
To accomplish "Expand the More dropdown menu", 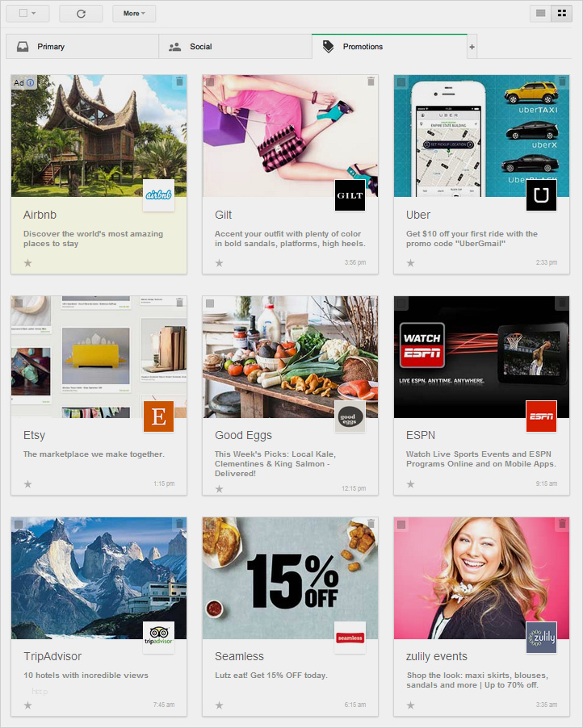I will coord(134,14).
